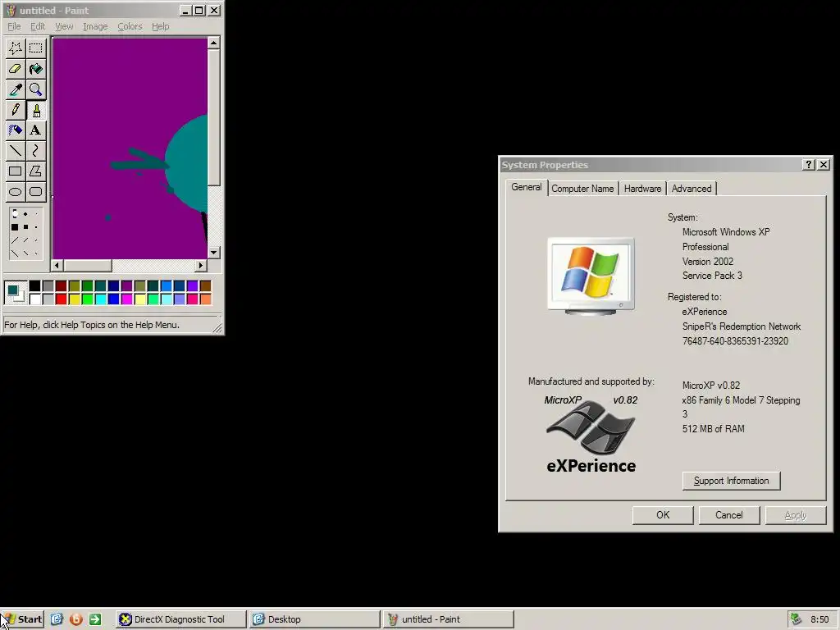Select the Rectangle shape tool
Image resolution: width=840 pixels, height=630 pixels.
pos(16,171)
